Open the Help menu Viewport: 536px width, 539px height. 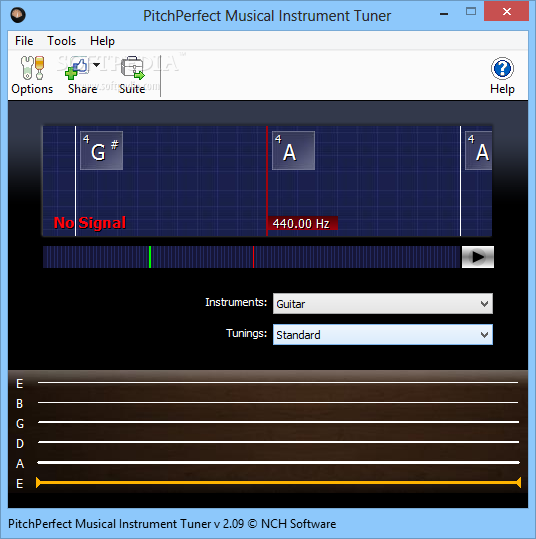102,41
